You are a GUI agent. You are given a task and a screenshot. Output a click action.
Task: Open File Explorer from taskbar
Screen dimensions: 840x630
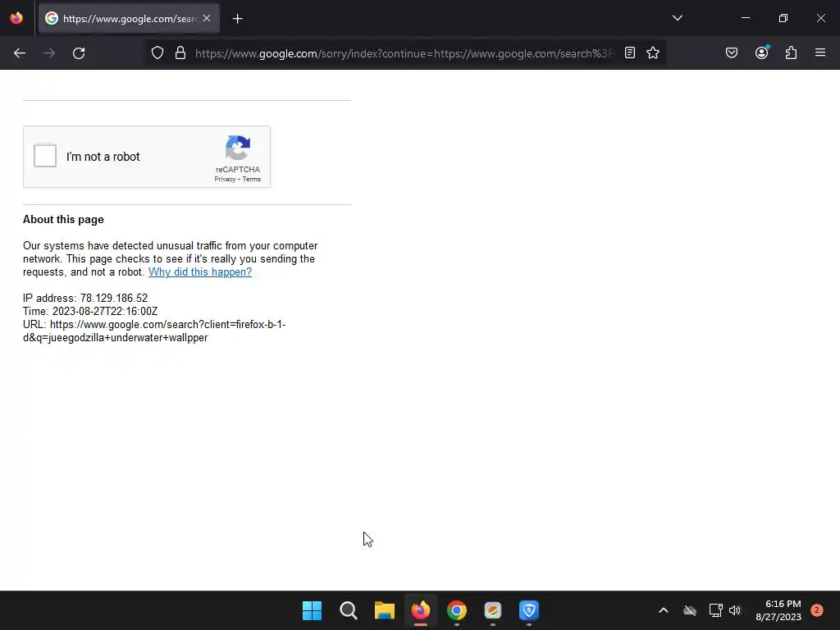pyautogui.click(x=385, y=610)
